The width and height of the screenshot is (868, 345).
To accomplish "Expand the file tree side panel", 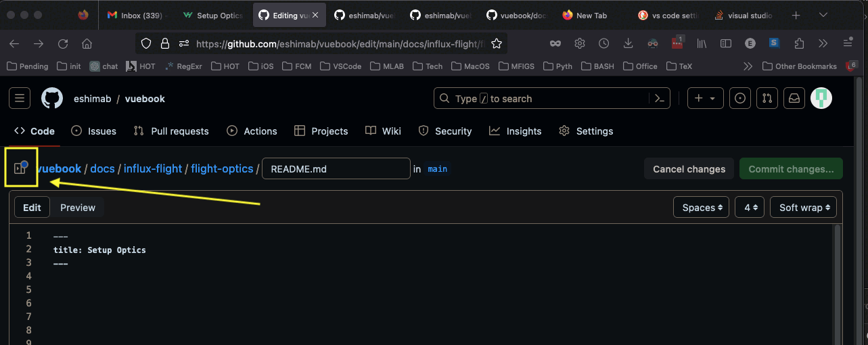I will pos(20,168).
